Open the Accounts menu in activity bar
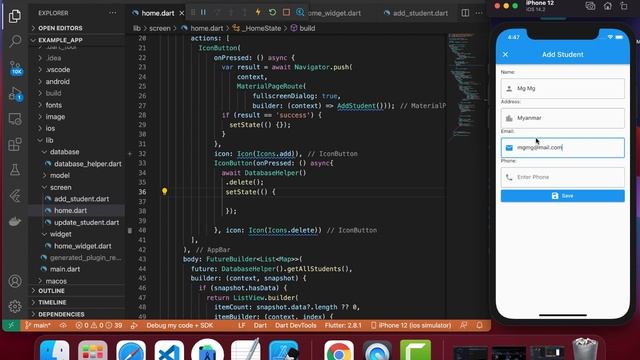 (15, 281)
